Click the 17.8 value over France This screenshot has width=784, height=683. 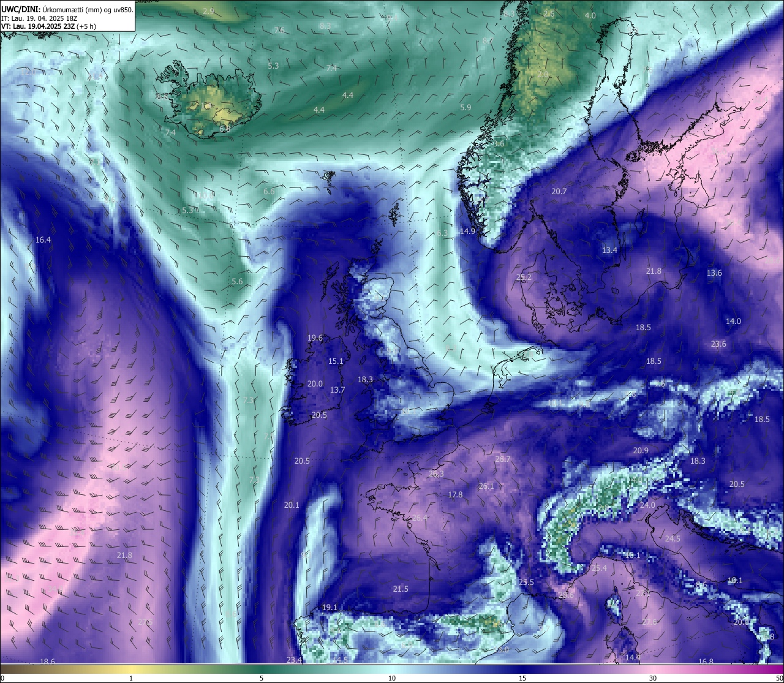[x=455, y=495]
